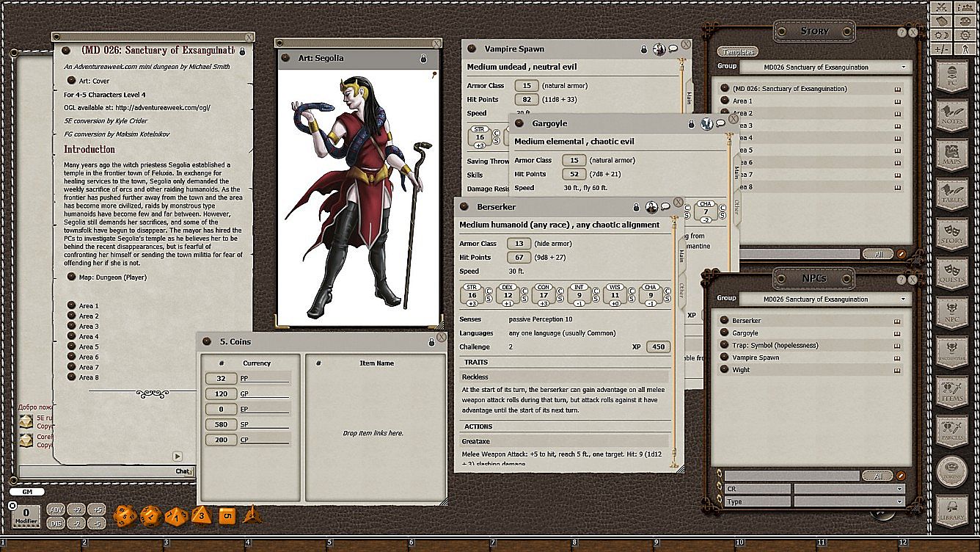The height and width of the screenshot is (552, 980).
Task: Click the Templates button in Story
Action: 738,52
